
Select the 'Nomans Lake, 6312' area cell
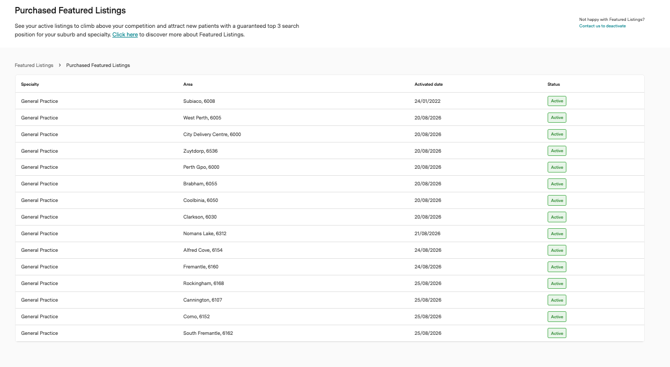[x=205, y=234]
